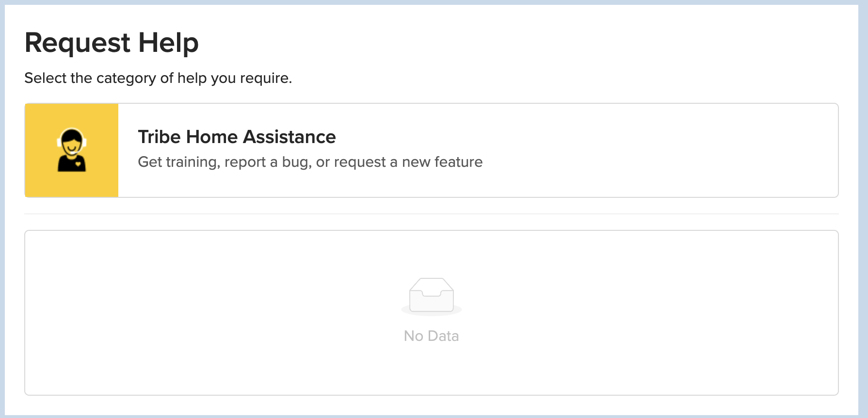Click "request a new feature" text in the card
This screenshot has height=418, width=868.
pyautogui.click(x=408, y=162)
